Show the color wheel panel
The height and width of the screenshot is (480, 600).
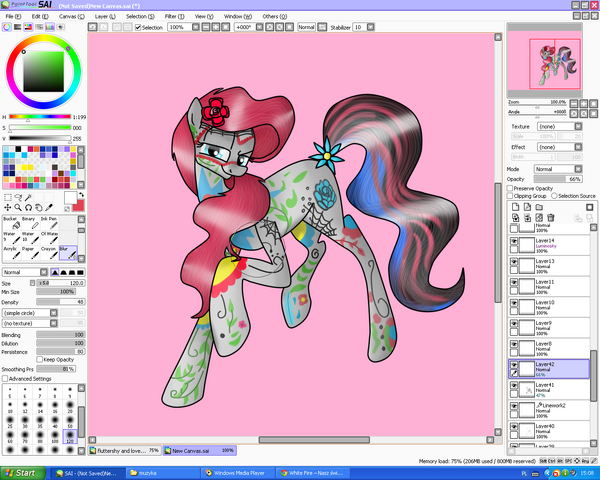point(7,27)
